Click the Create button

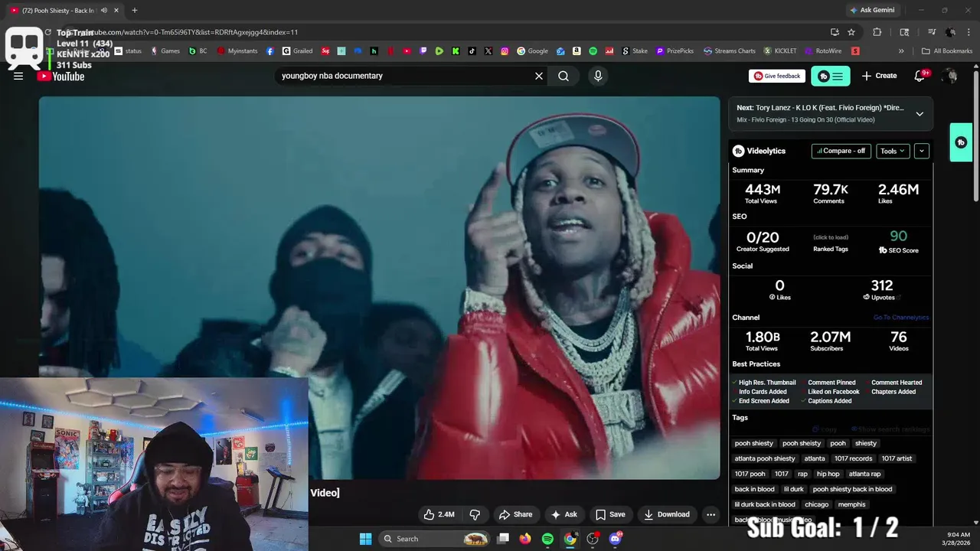click(879, 76)
